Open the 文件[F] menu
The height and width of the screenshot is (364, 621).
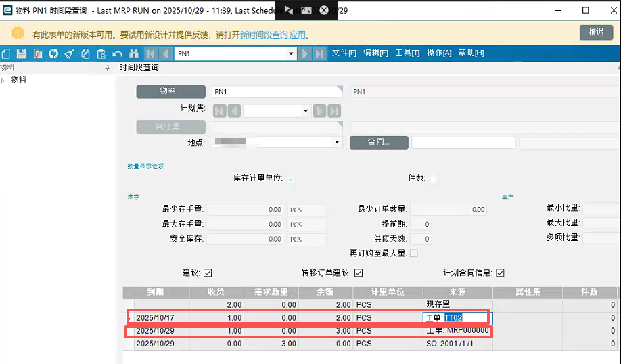344,53
